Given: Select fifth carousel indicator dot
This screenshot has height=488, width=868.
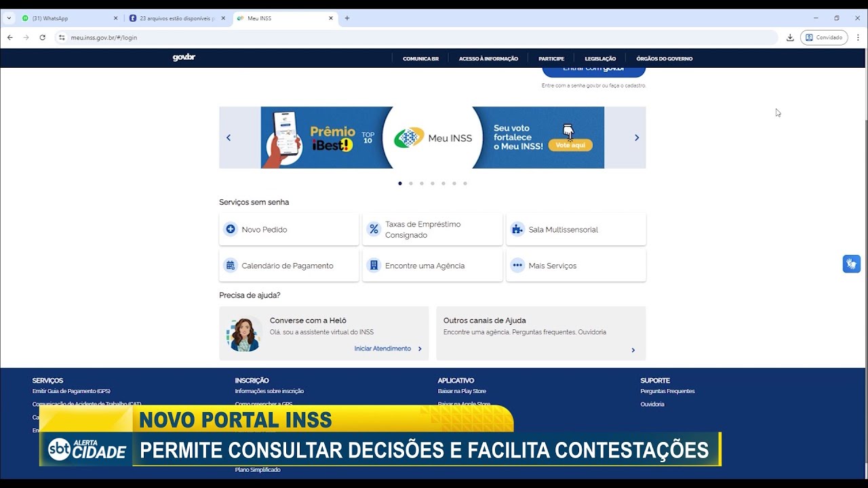Looking at the screenshot, I should click(x=443, y=183).
